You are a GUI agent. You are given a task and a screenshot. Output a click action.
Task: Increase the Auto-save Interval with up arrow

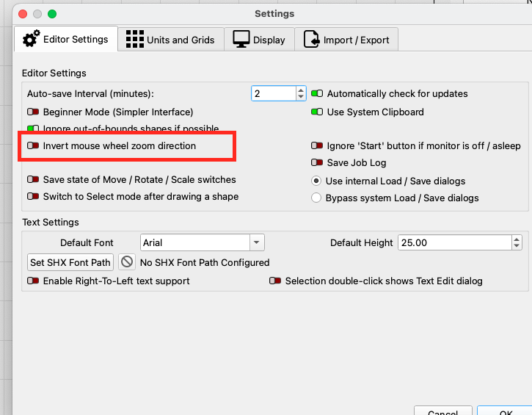pos(301,90)
